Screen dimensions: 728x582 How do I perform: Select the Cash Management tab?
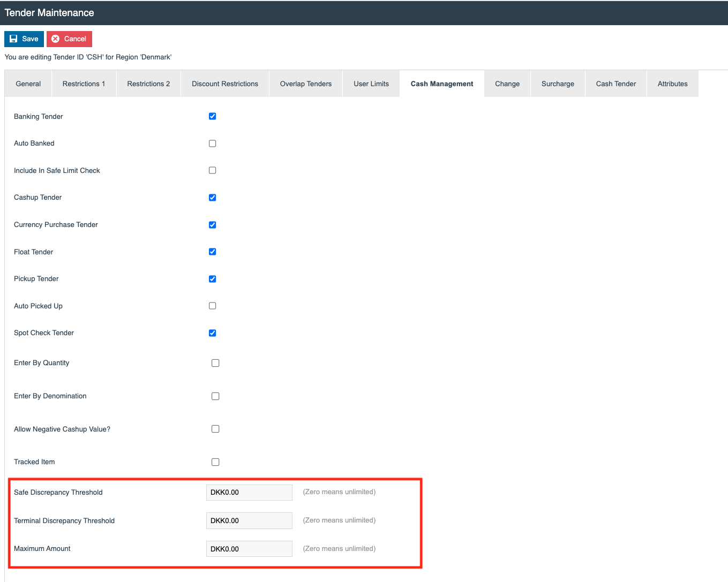coord(442,84)
